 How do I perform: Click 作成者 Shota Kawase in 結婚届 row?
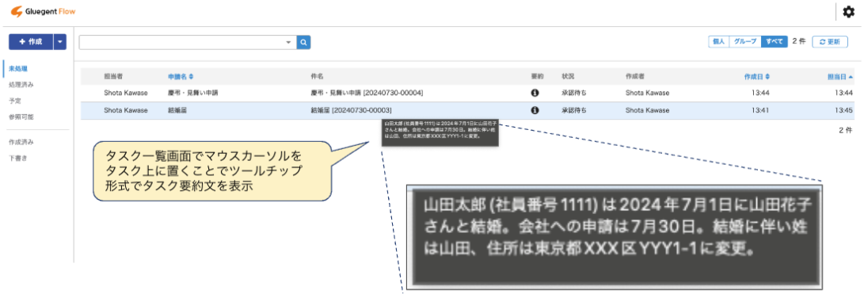[647, 110]
